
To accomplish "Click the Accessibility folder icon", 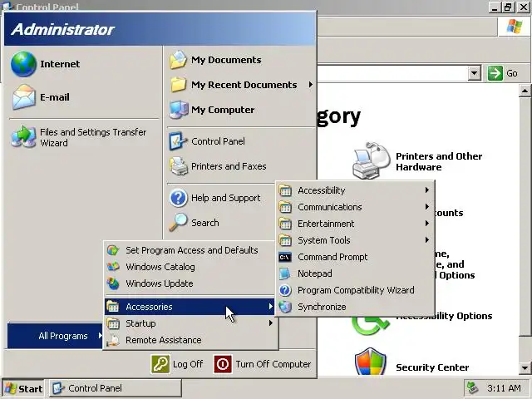I will click(x=285, y=190).
